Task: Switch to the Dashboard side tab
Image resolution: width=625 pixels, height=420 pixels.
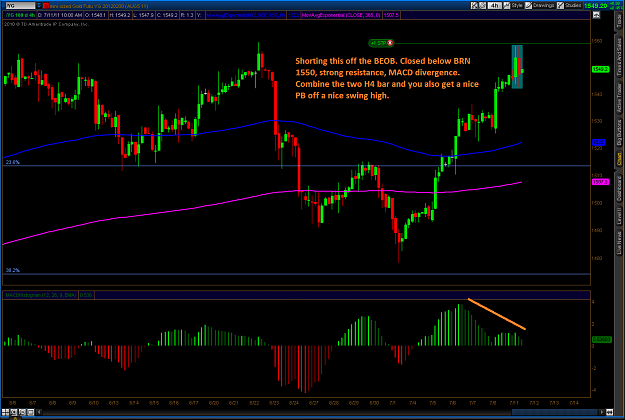Action: [619, 188]
